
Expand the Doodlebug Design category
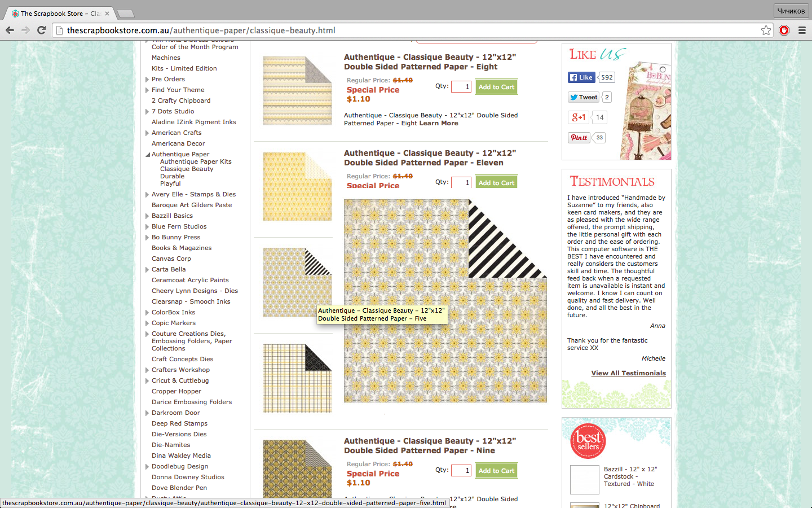pyautogui.click(x=147, y=466)
